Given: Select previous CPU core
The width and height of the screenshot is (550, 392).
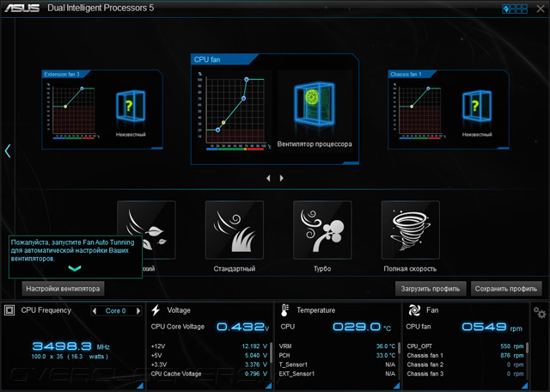Looking at the screenshot, I should 94,311.
